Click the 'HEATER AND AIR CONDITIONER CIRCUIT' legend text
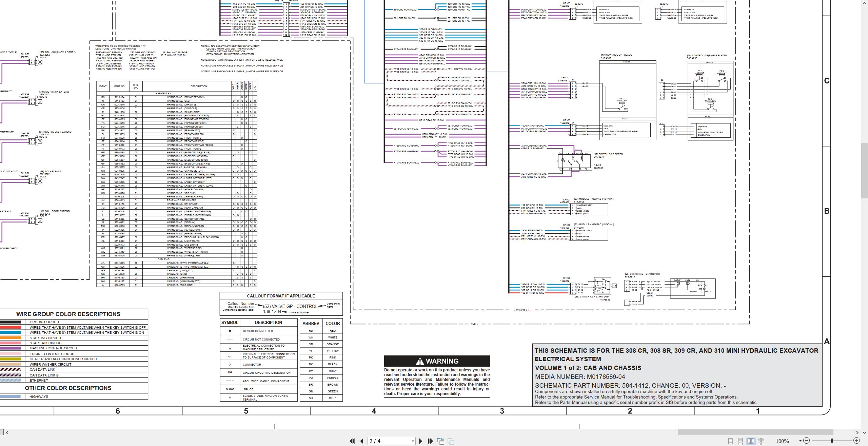The image size is (868, 446). 63,359
